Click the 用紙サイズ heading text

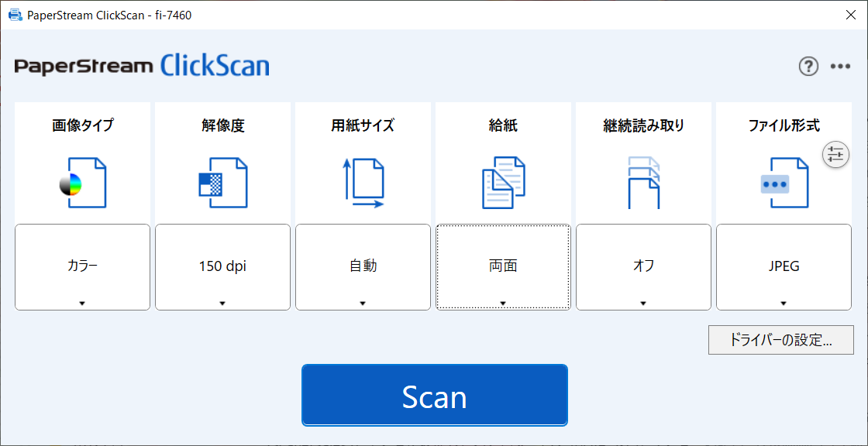(363, 125)
